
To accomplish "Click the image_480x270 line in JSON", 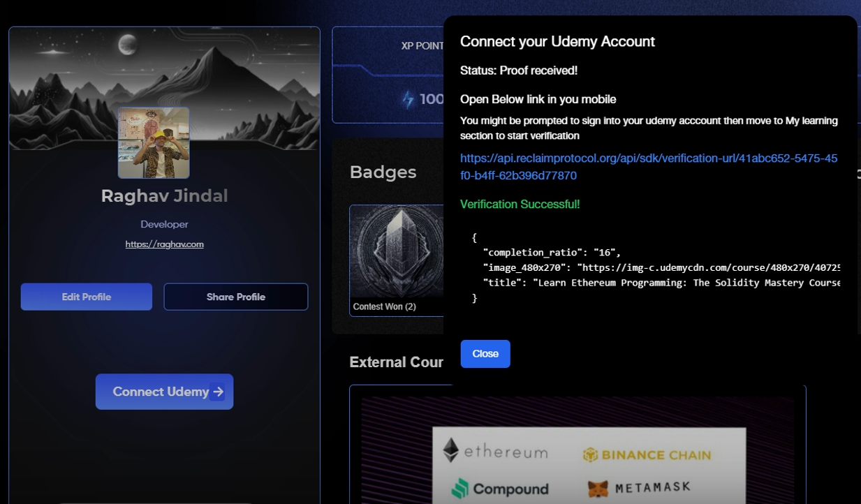I will (x=661, y=267).
